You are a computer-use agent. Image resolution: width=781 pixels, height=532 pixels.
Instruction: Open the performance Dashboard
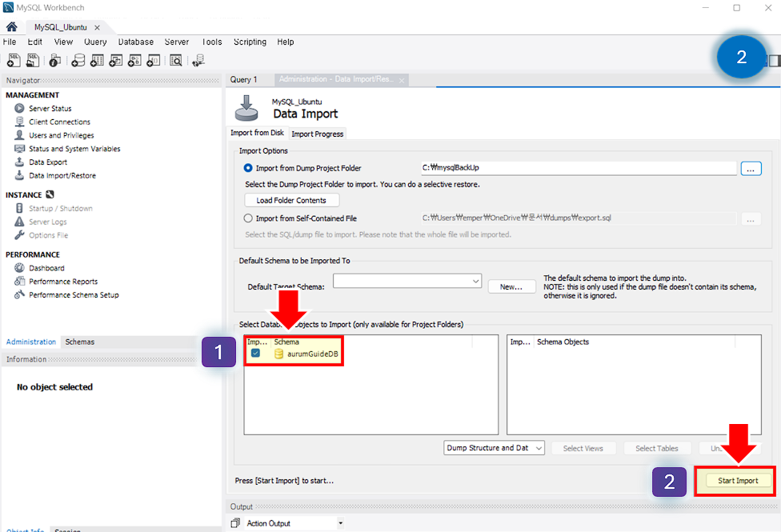coord(46,268)
